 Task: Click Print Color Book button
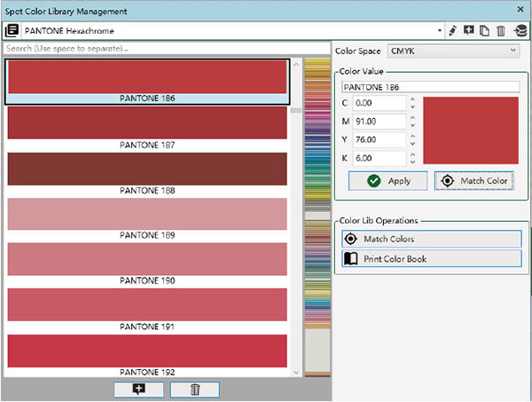click(x=432, y=258)
